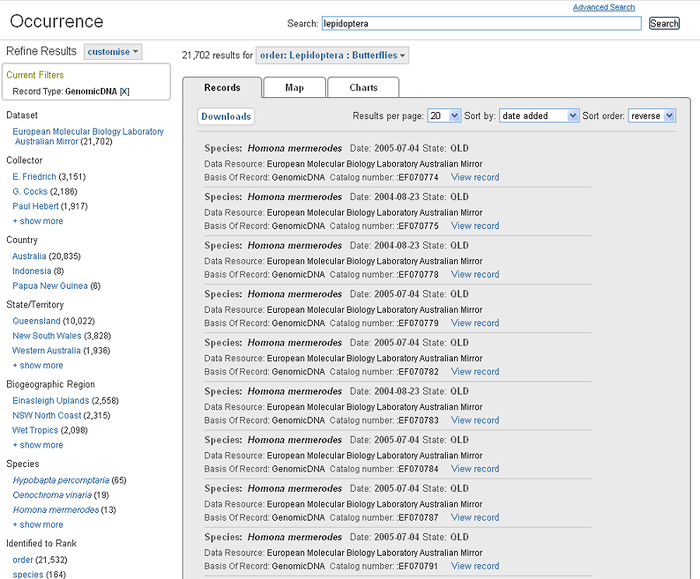The width and height of the screenshot is (700, 579).
Task: Show more State/Territory options
Action: [x=37, y=365]
